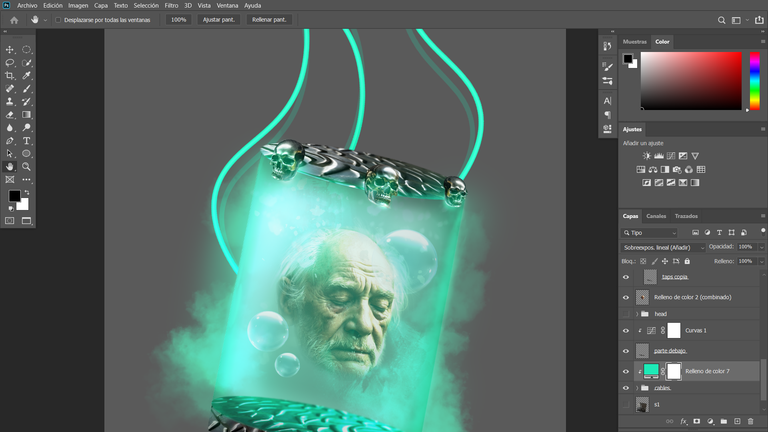
Task: Select the Zoom tool in toolbar
Action: [26, 167]
